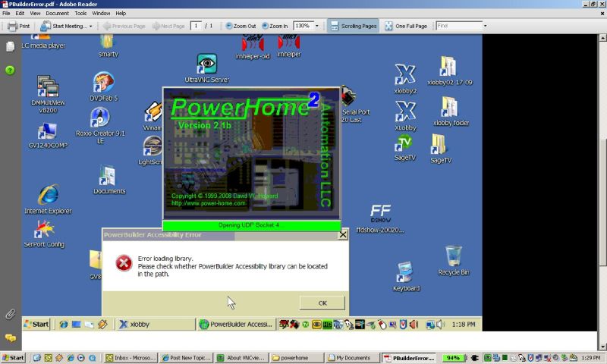
Task: Switch to the Inbox - Microsoft taskbar button
Action: pos(131,358)
